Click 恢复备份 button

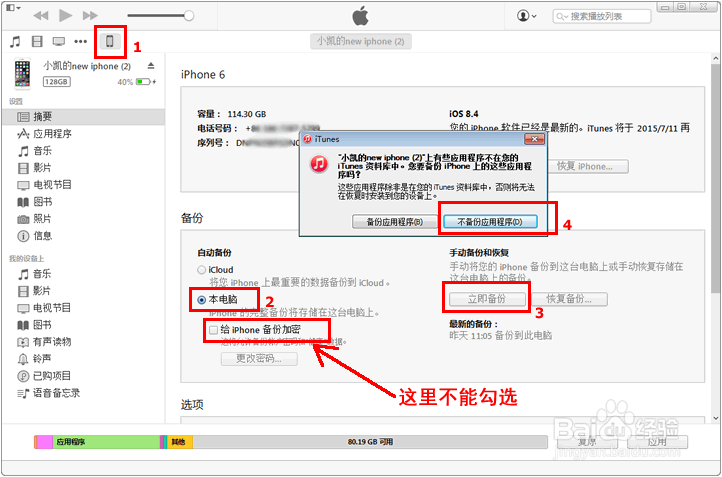coord(570,299)
